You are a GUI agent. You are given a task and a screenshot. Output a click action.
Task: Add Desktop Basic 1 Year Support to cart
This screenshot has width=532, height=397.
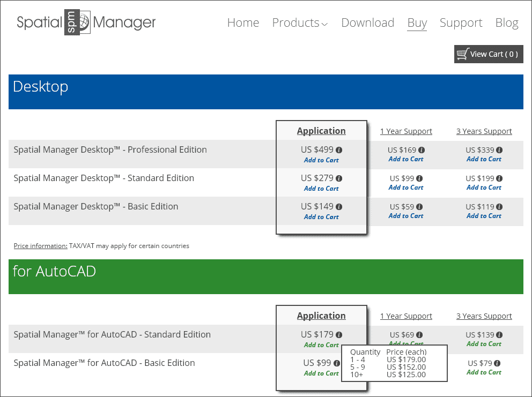click(x=406, y=216)
